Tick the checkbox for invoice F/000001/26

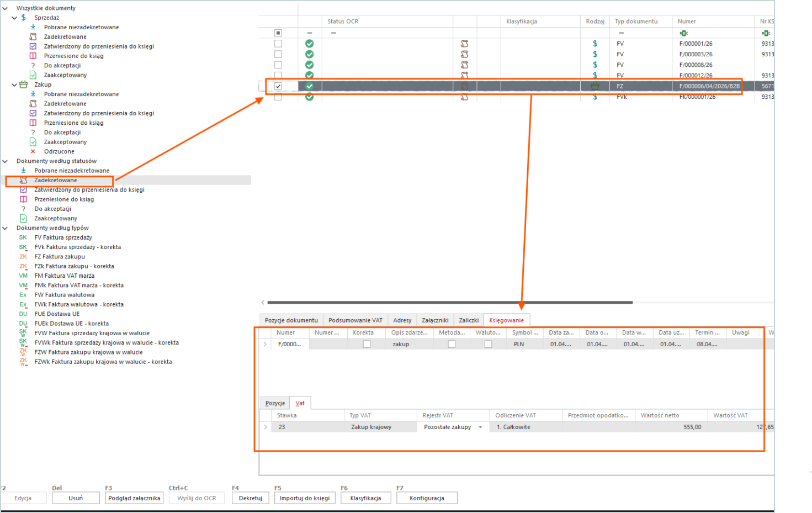click(278, 44)
